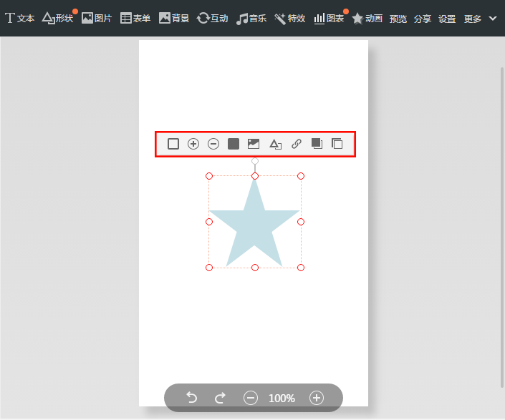Click the bottom-right resize handle of star

point(301,268)
